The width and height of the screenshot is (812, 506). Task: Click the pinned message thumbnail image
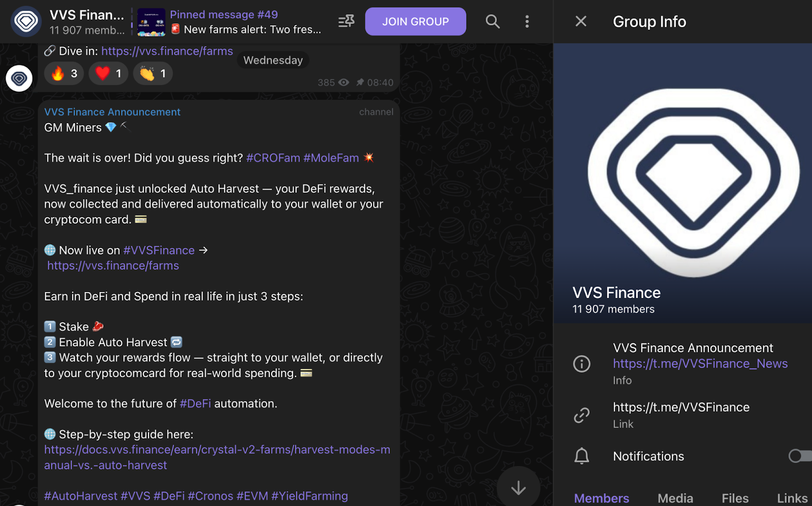[151, 22]
